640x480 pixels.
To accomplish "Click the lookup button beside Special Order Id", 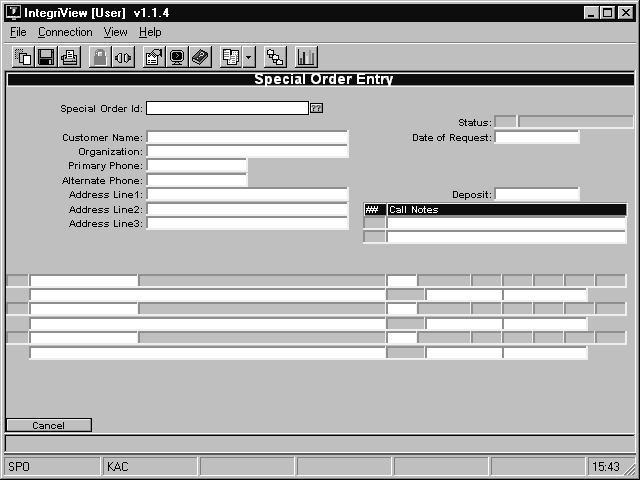I will 316,108.
